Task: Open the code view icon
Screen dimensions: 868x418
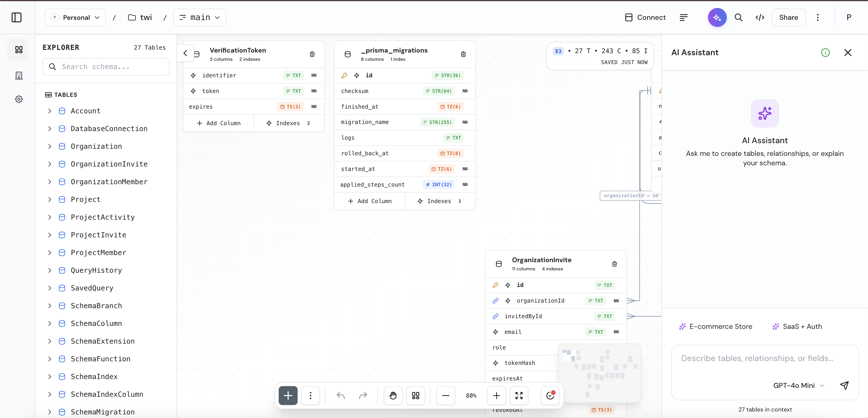Action: [x=759, y=17]
